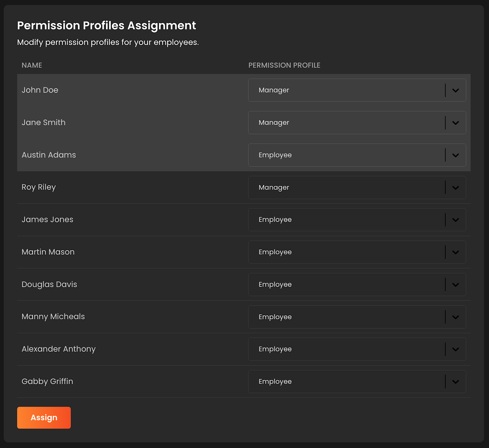The height and width of the screenshot is (448, 489).
Task: Open Gabby Griffin's permission profile dropdown
Action: (x=357, y=381)
